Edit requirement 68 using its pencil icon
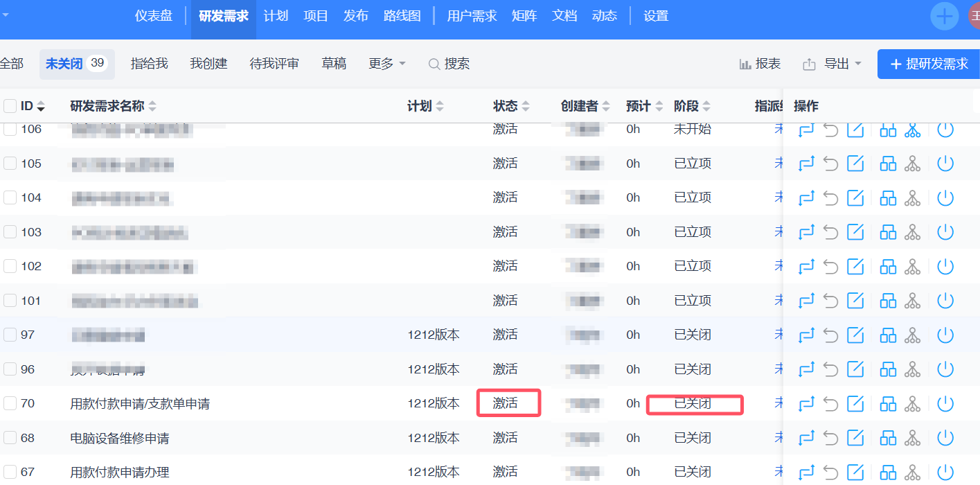 coord(855,438)
